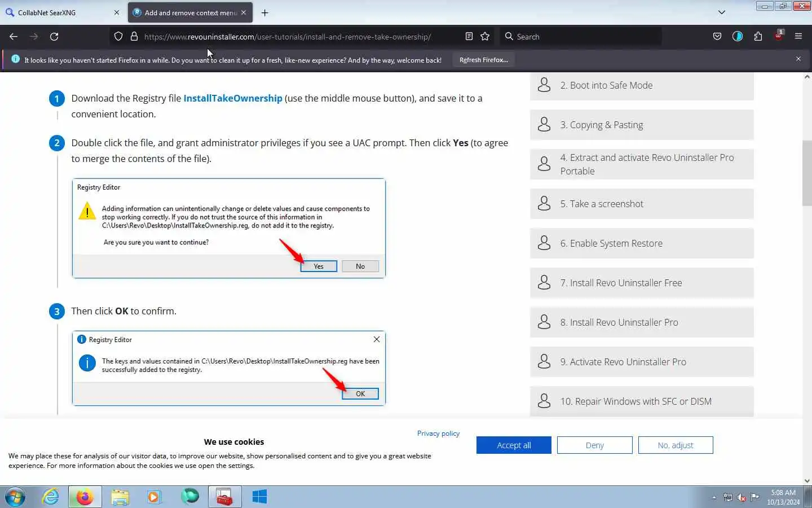Open the Action Center flag icon

pyautogui.click(x=755, y=498)
